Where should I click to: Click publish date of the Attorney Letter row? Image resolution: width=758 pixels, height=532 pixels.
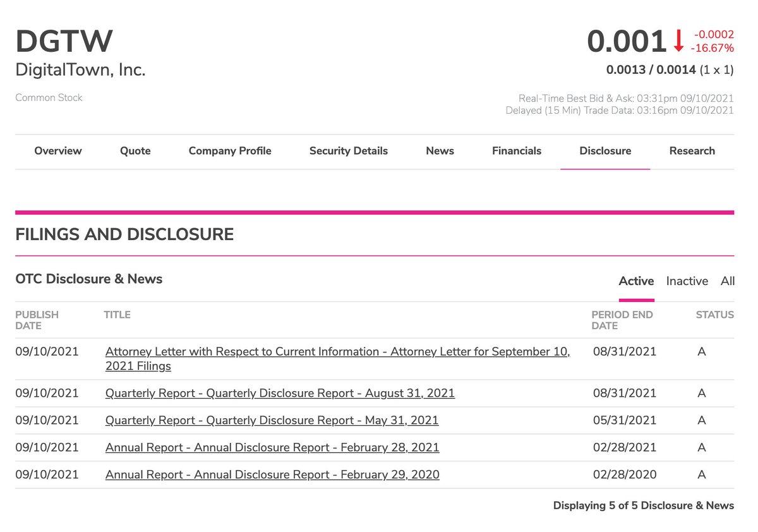47,352
